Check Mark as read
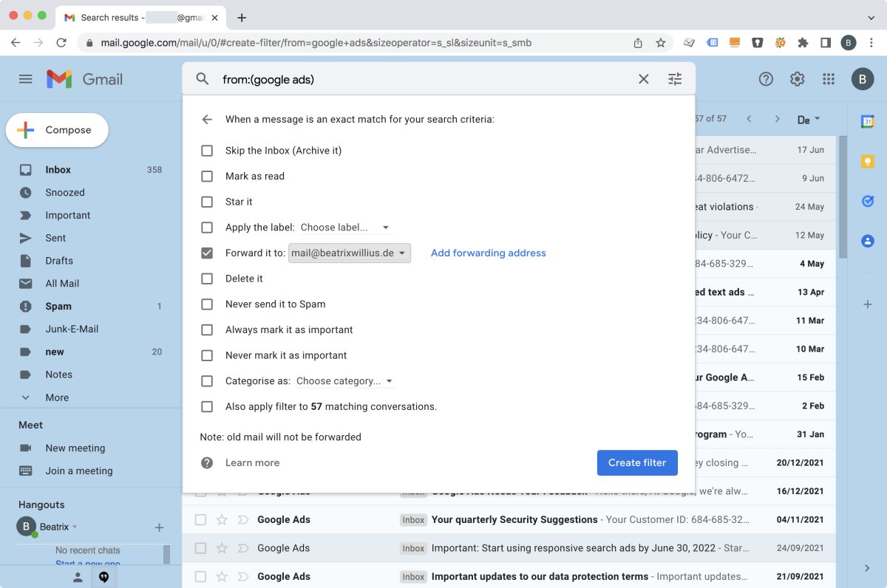Viewport: 887px width, 588px height. click(207, 176)
